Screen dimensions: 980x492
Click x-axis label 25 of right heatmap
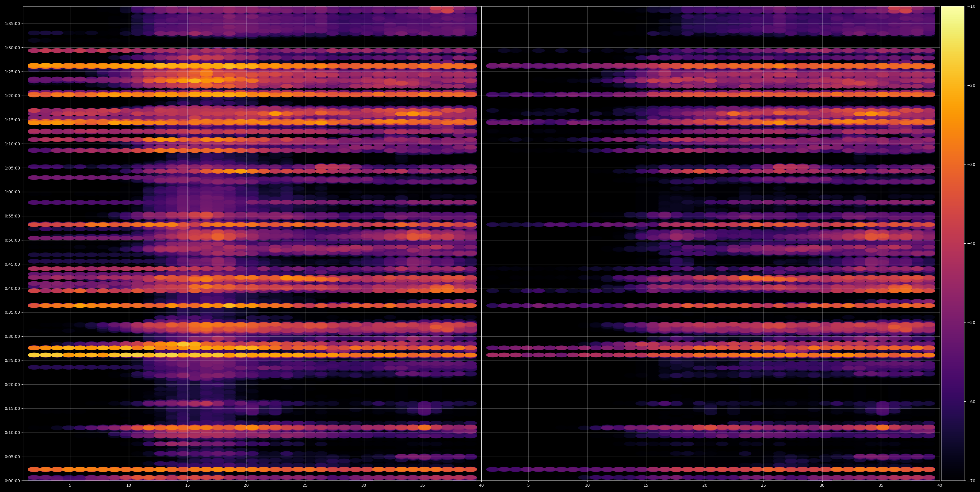[763, 486]
